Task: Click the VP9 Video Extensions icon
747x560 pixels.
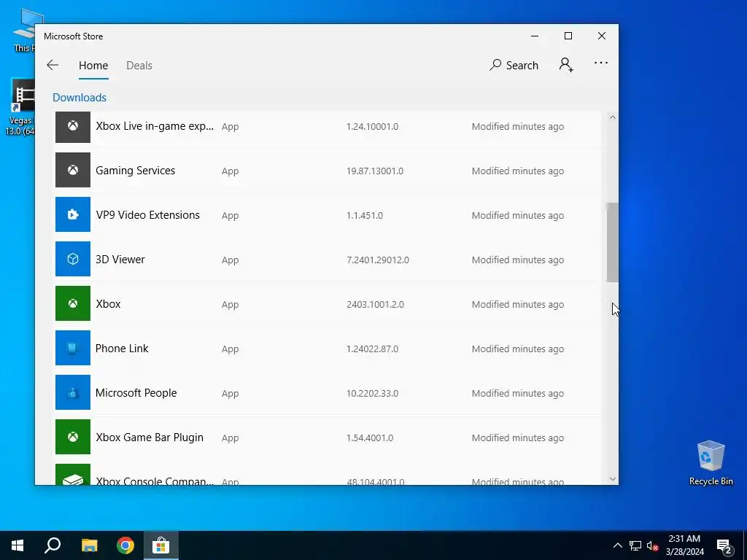Action: pyautogui.click(x=73, y=214)
